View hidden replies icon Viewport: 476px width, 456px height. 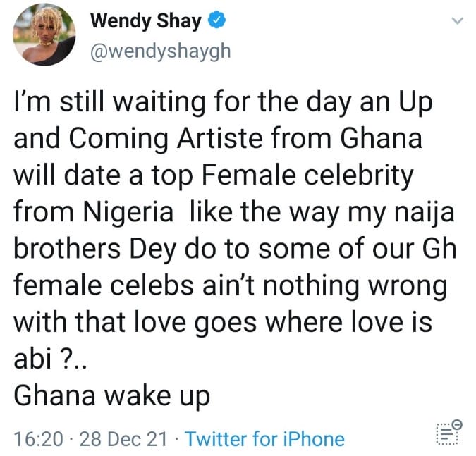point(448,431)
